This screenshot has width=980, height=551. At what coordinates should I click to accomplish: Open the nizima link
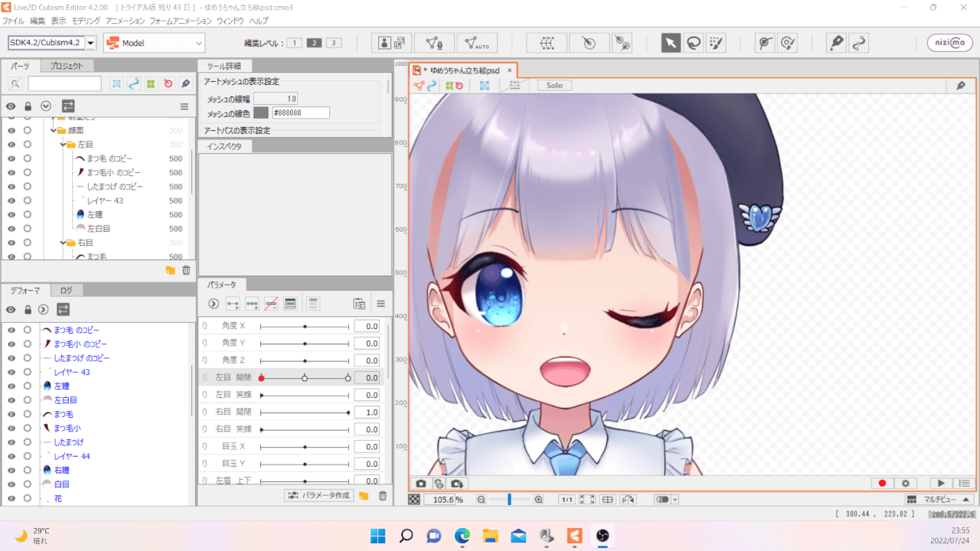949,43
